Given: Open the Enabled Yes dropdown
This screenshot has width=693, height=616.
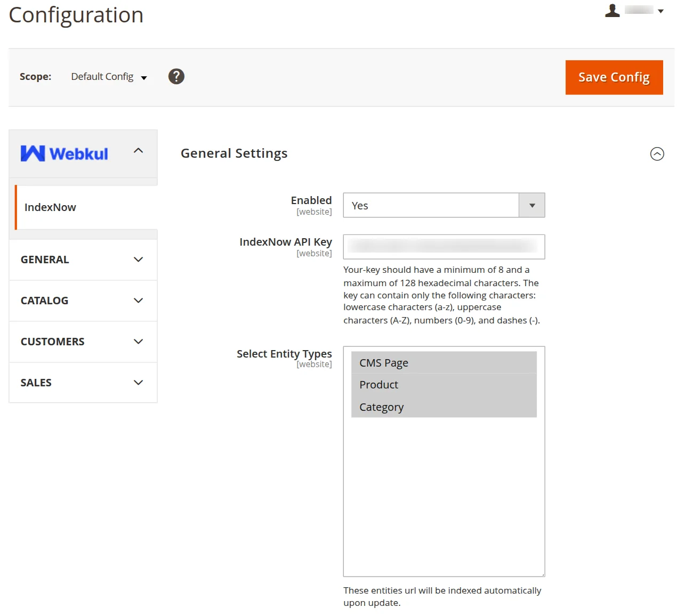Looking at the screenshot, I should click(x=444, y=206).
